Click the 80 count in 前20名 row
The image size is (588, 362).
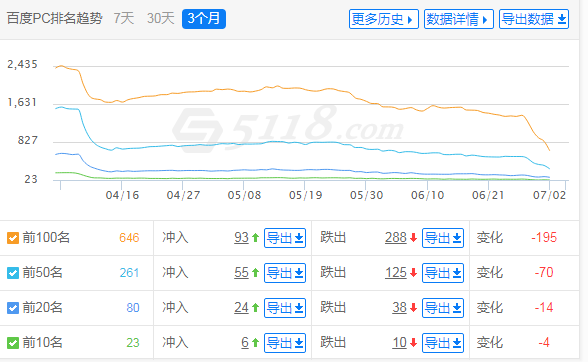(133, 308)
